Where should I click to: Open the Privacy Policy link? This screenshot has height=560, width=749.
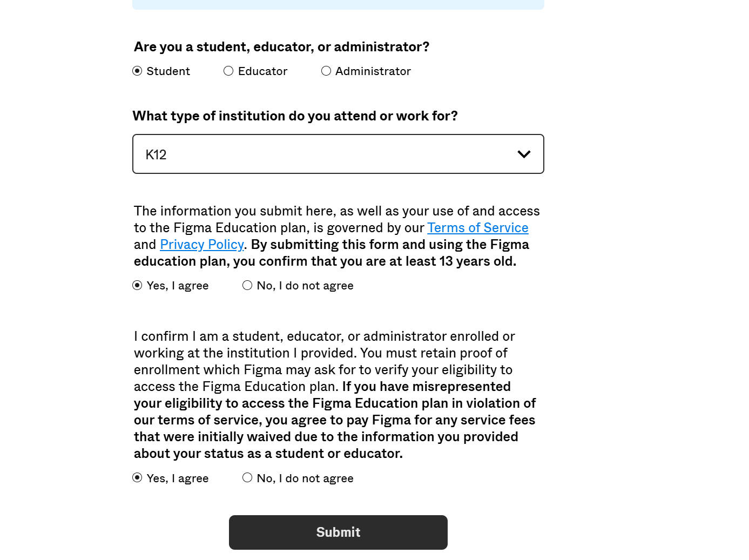(201, 245)
